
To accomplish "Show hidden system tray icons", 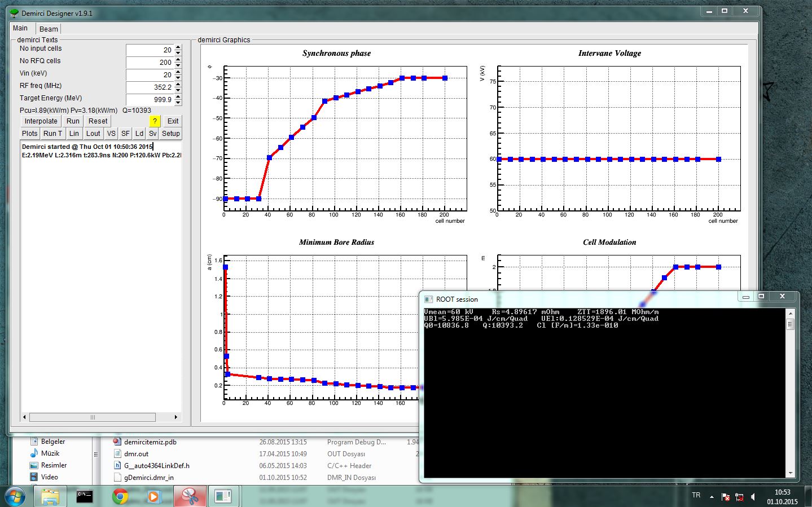I will 712,497.
